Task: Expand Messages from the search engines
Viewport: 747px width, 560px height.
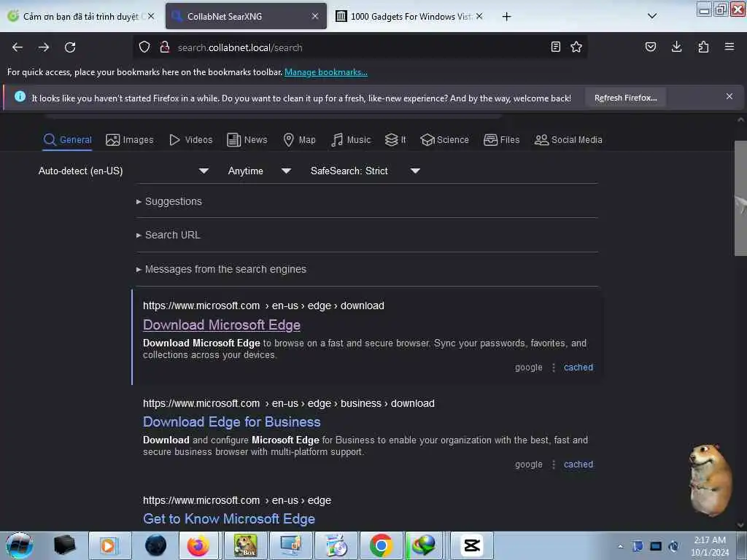Action: point(221,270)
